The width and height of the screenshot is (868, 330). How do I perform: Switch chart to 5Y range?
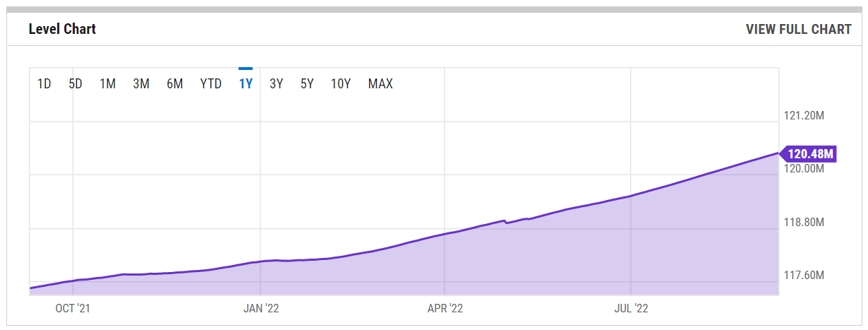coord(307,83)
